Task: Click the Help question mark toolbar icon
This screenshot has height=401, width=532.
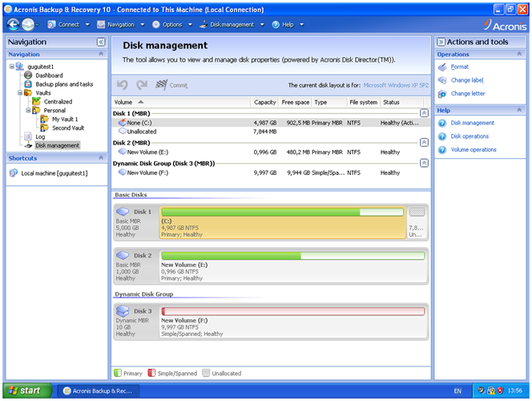Action: [276, 24]
